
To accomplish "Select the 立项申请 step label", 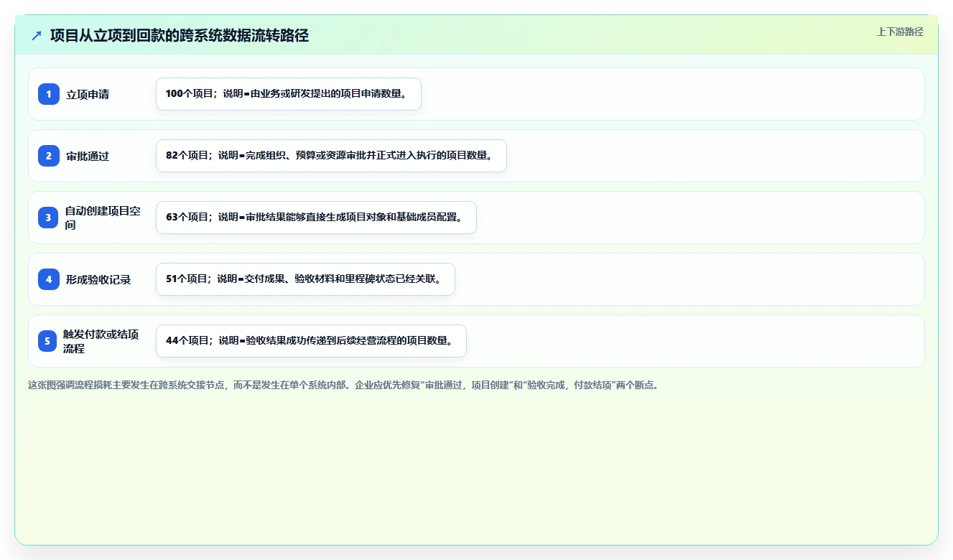I will [88, 95].
